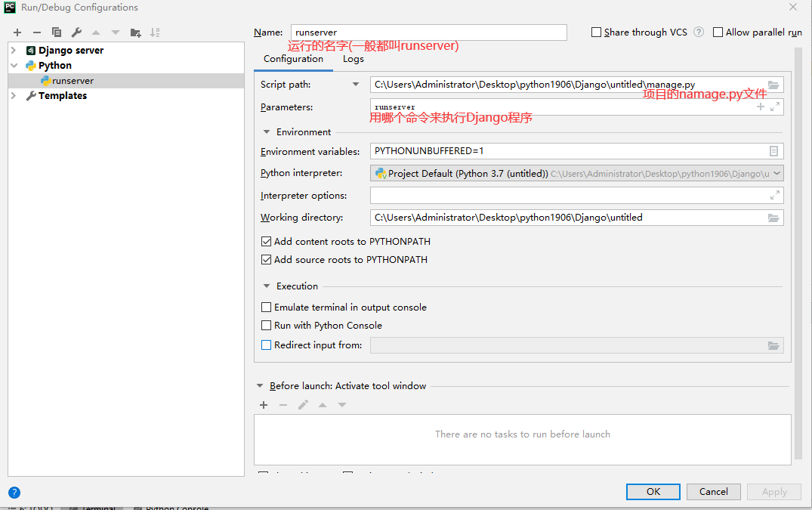This screenshot has height=510, width=812.
Task: Move Before launch task down
Action: [342, 405]
